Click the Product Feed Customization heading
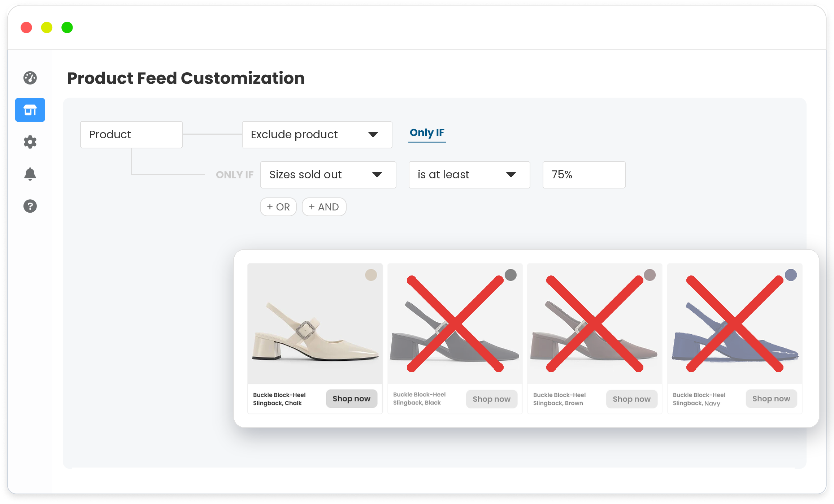 coord(186,78)
